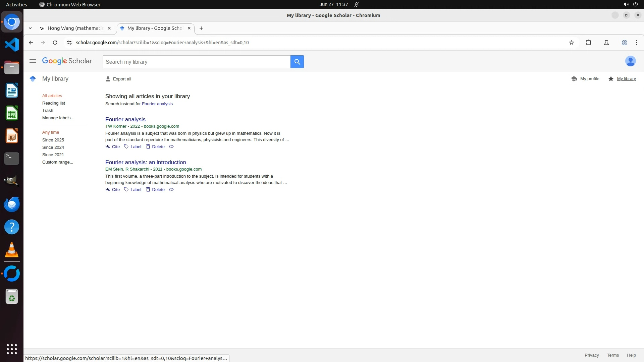Click Cite under Fourier analysis by Körner
The image size is (644, 362).
click(113, 146)
